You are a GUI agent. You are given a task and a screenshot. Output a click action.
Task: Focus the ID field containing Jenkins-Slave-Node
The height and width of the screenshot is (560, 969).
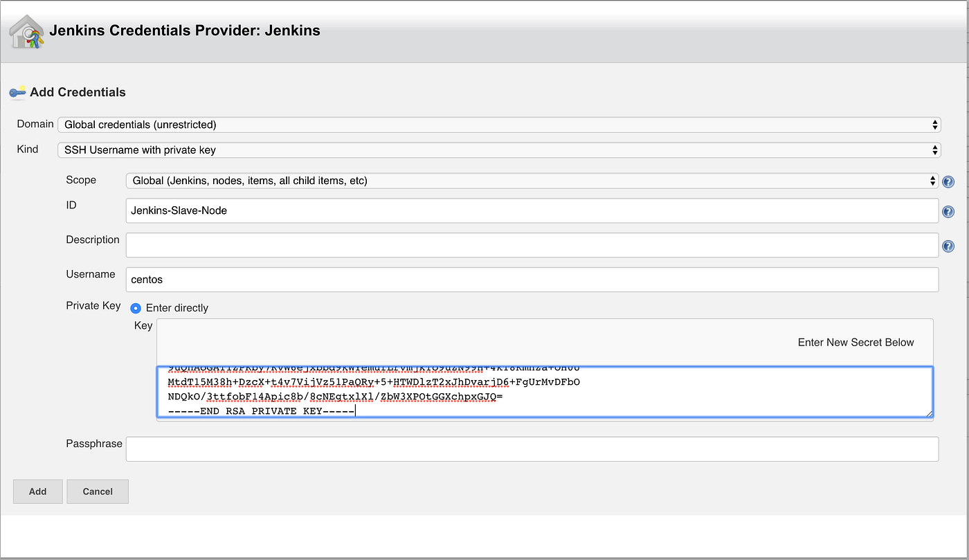484,211
